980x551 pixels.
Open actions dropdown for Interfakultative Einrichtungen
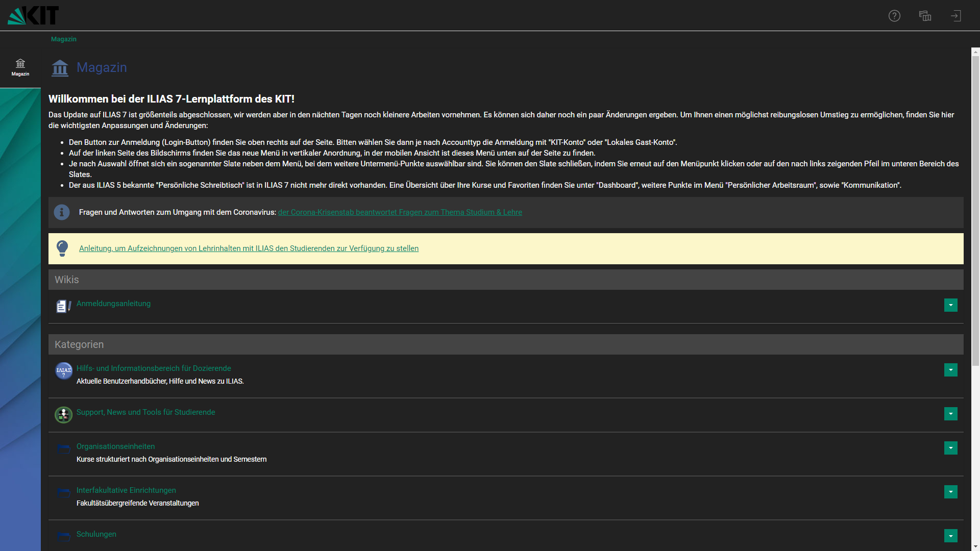[x=950, y=492]
